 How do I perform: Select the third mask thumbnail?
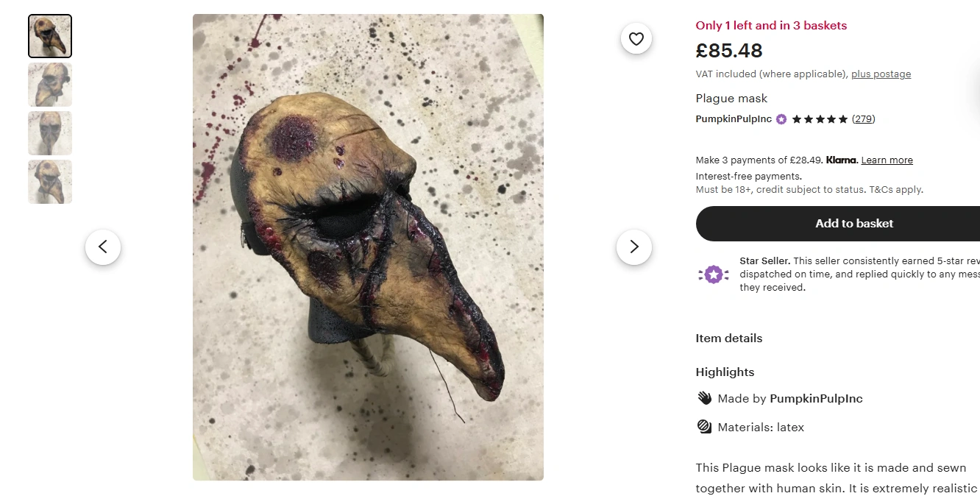50,133
